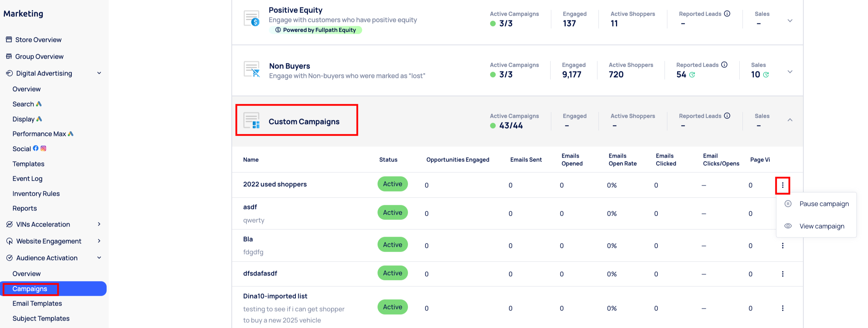
Task: Select View campaign from the context menu
Action: pos(822,226)
